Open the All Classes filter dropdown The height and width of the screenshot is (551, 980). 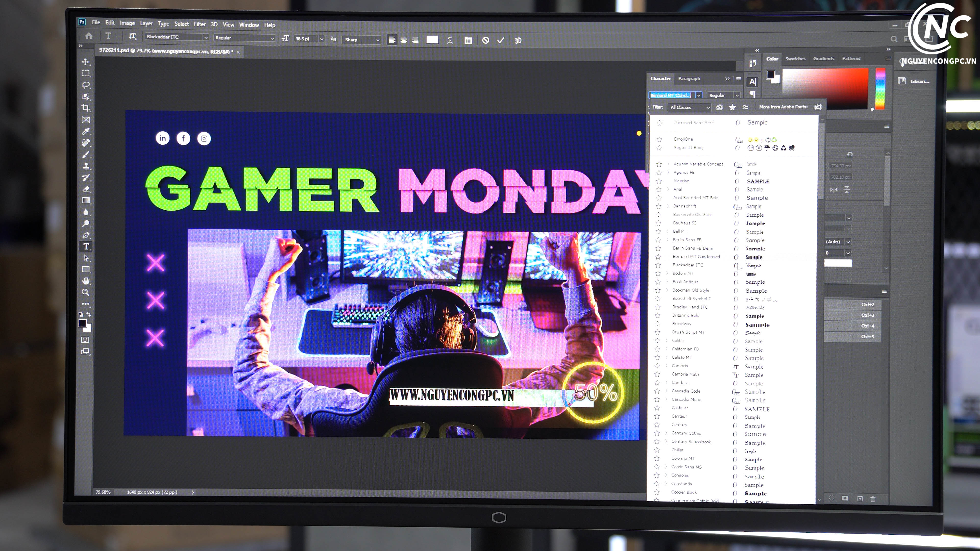click(x=690, y=108)
